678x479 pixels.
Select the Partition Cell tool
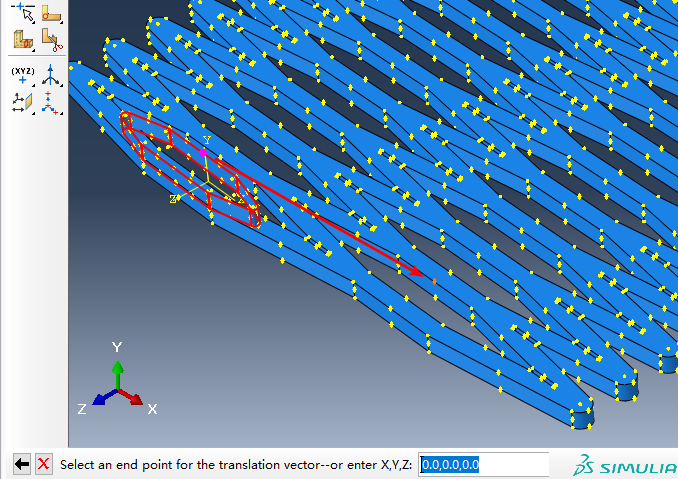[23, 40]
